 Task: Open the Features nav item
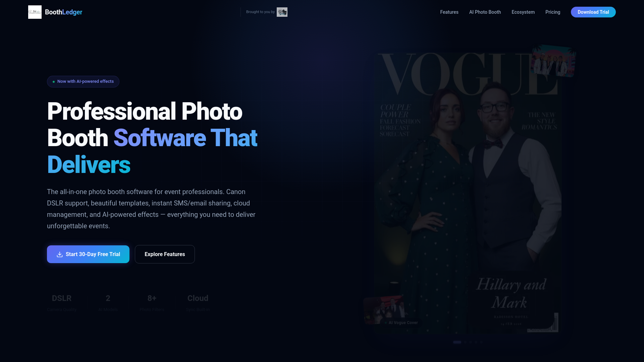449,12
